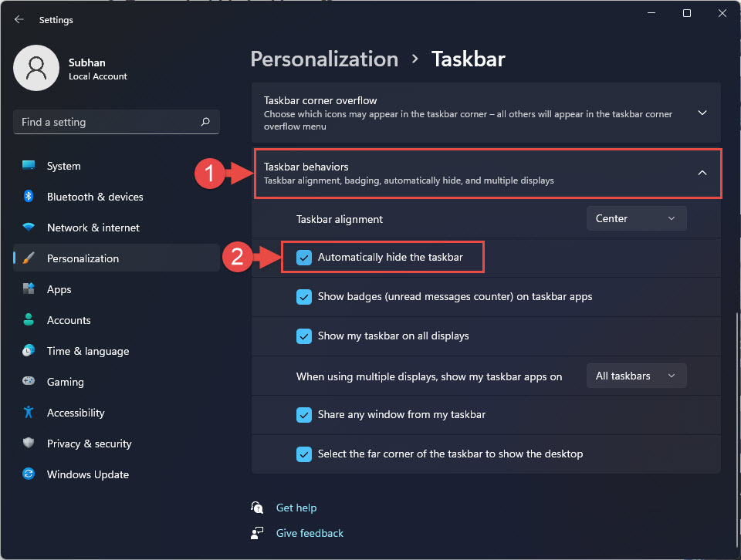Uncheck Share any window from my taskbar
The image size is (741, 560).
[x=304, y=414]
